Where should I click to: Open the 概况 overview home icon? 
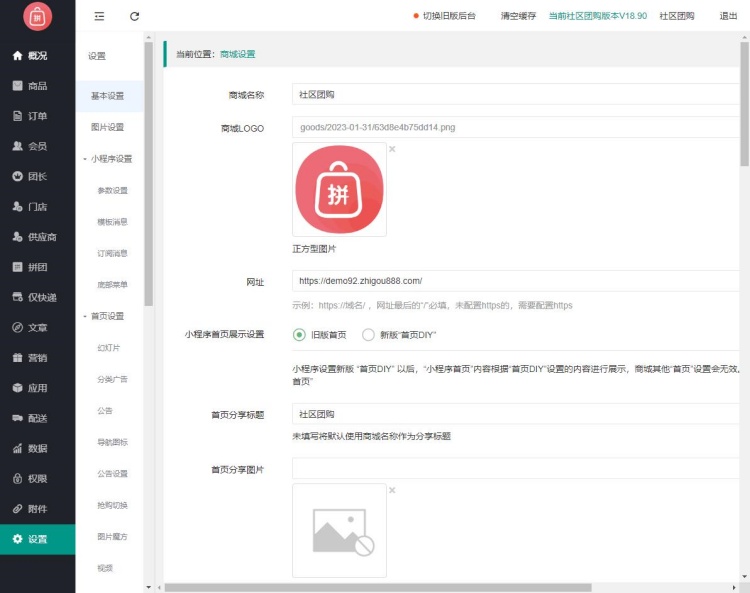[17, 55]
